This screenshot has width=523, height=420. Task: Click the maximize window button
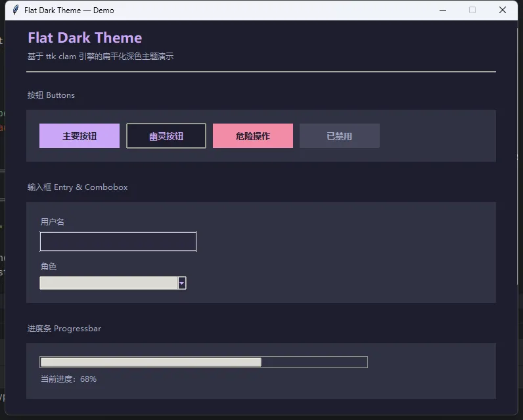point(472,10)
